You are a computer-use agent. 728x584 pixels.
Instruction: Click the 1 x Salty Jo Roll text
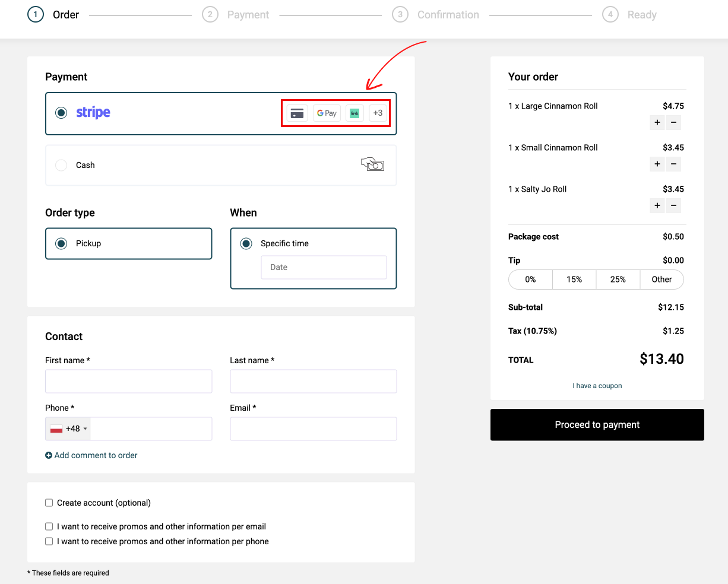537,189
